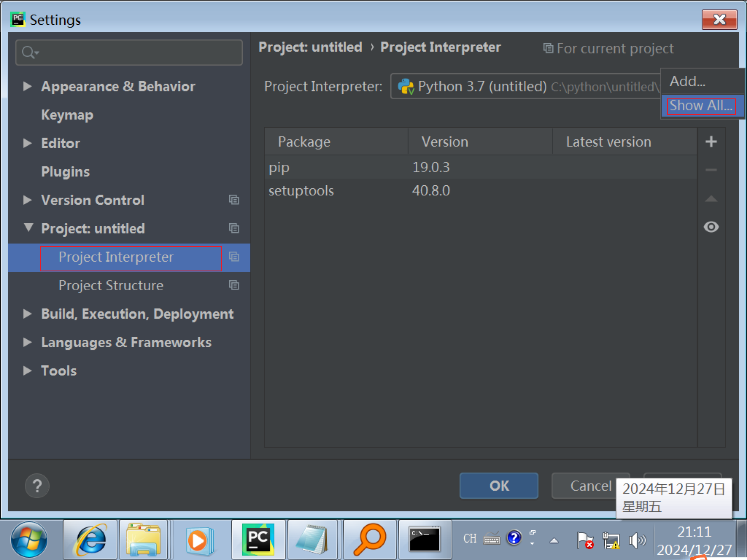
Task: Open Keymap settings
Action: 67,115
